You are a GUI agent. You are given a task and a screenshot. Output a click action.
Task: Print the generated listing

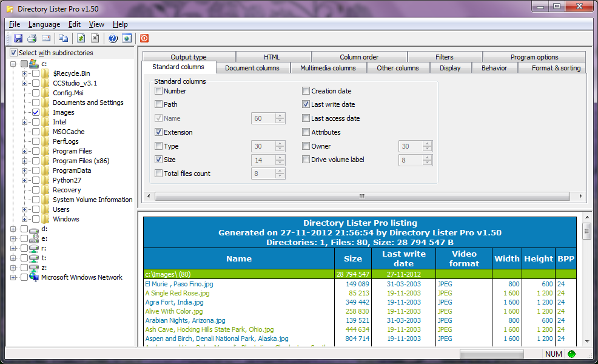[x=31, y=38]
